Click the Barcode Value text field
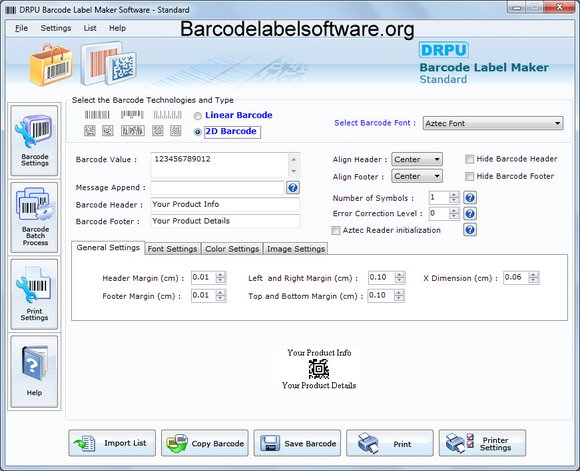Screen dimensions: 580x471 click(219, 165)
